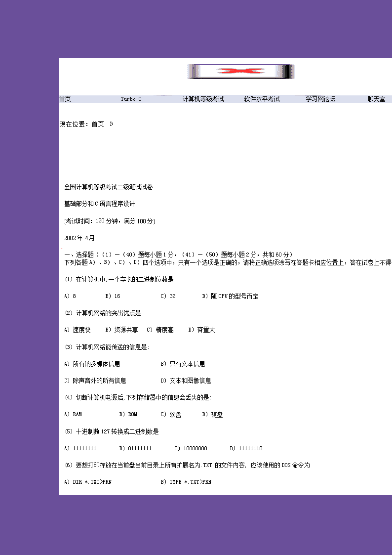
Task: Click question (6) about printing .TXT files
Action: [x=187, y=465]
